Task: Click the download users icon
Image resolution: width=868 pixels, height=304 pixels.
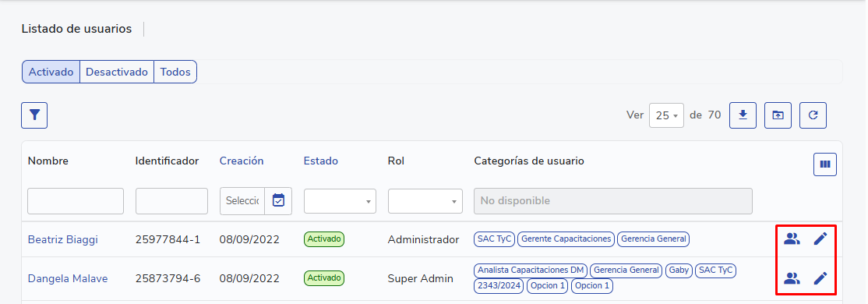Action: coord(743,115)
